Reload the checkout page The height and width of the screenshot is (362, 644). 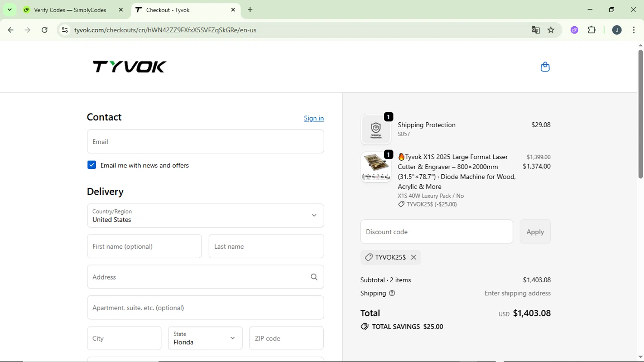45,30
